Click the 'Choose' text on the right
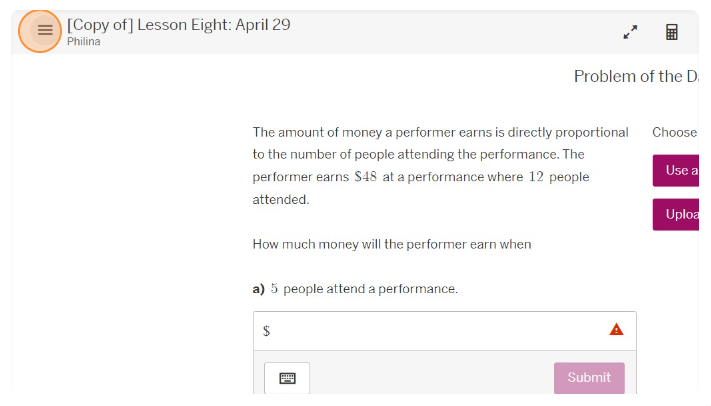 pos(674,132)
